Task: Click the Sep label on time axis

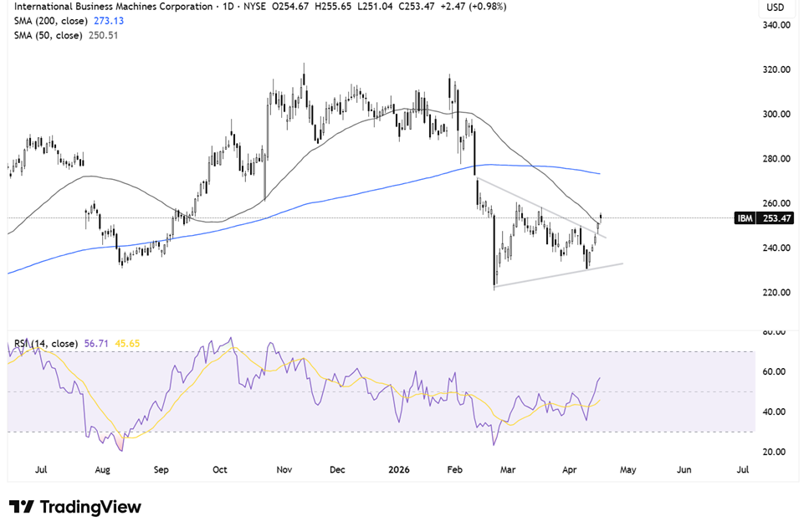Action: (x=161, y=470)
